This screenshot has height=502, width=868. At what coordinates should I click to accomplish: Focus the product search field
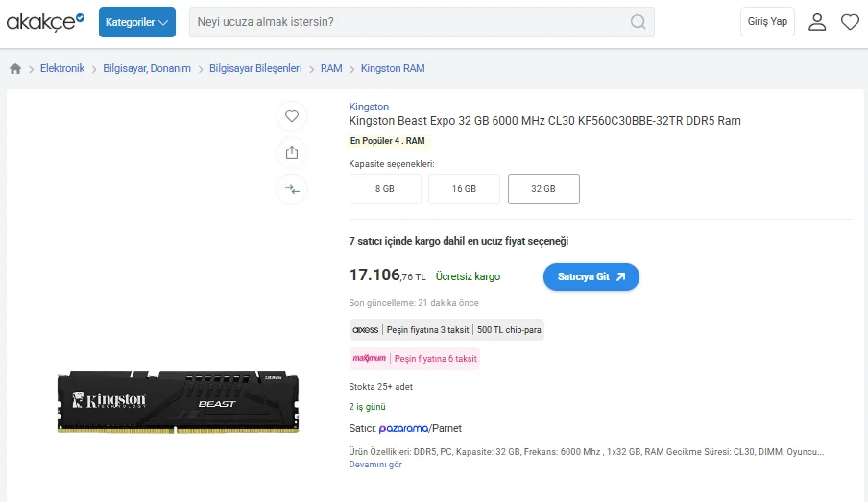tap(408, 22)
